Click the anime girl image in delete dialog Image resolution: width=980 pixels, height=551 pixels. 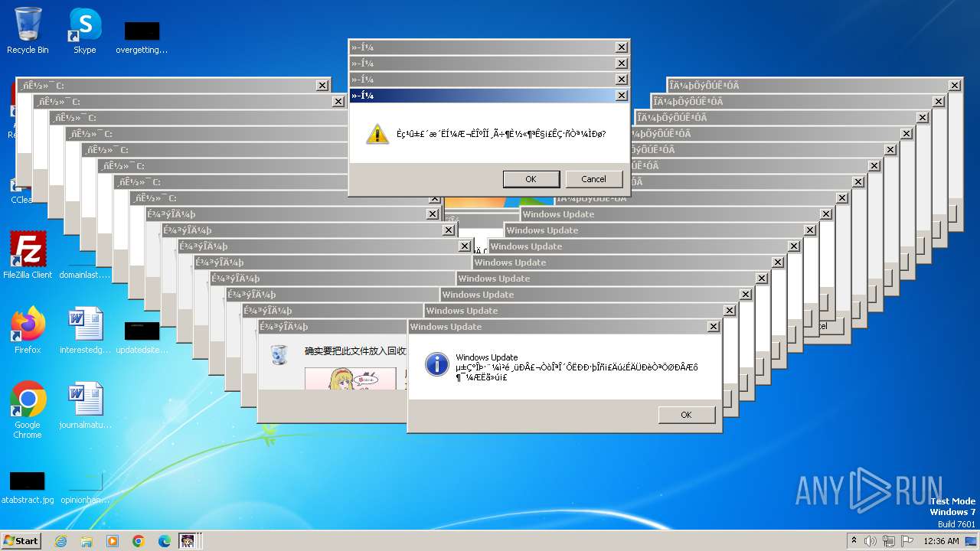tap(351, 379)
